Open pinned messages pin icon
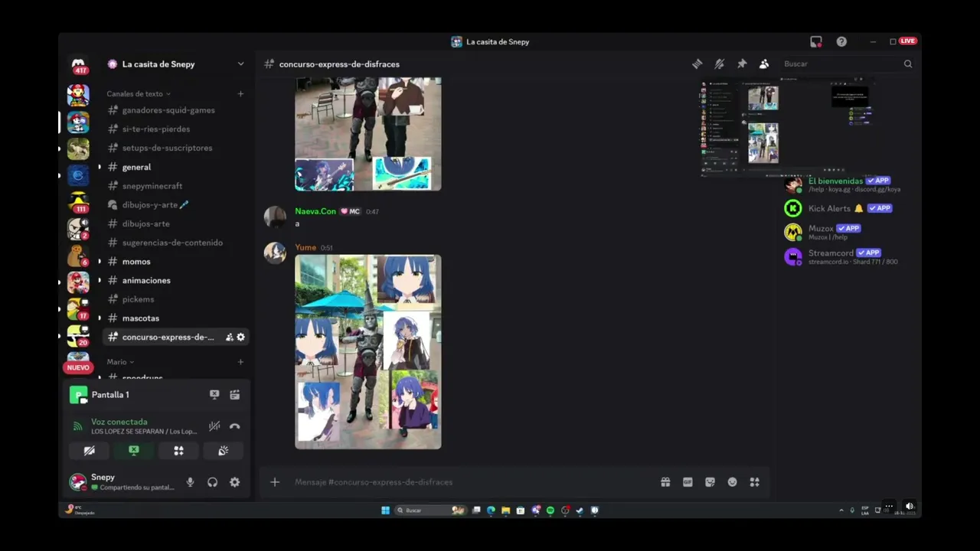This screenshot has height=551, width=980. click(741, 64)
